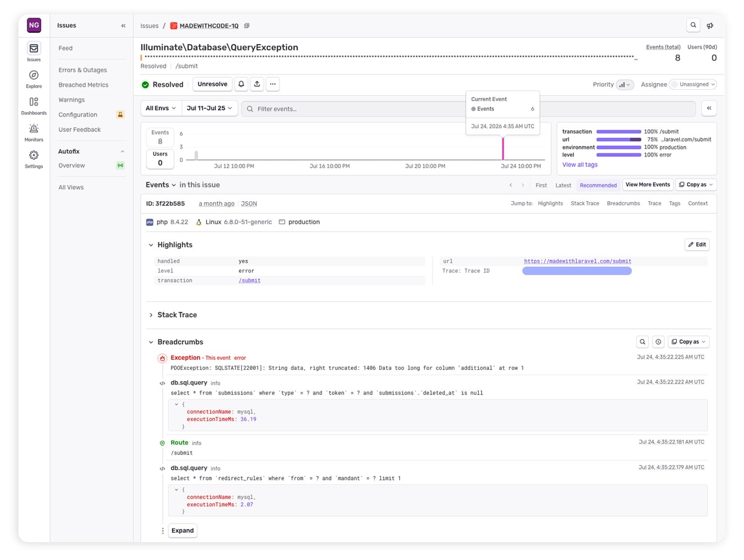Open the Monitors siren icon
This screenshot has width=744, height=560.
[34, 129]
